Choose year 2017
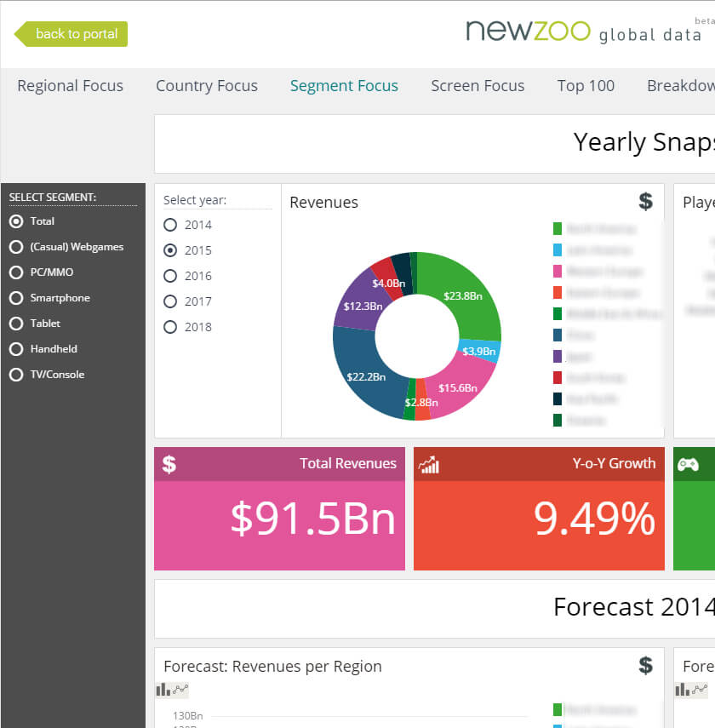 coord(170,301)
